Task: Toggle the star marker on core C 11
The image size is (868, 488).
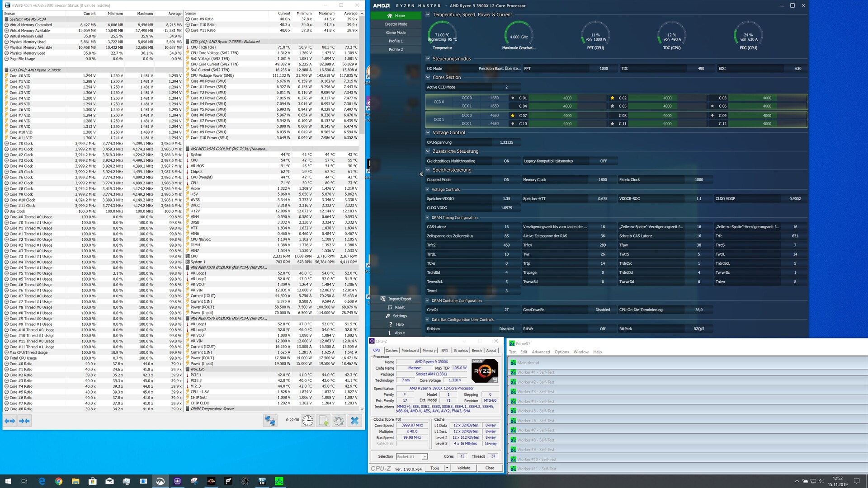Action: 612,124
